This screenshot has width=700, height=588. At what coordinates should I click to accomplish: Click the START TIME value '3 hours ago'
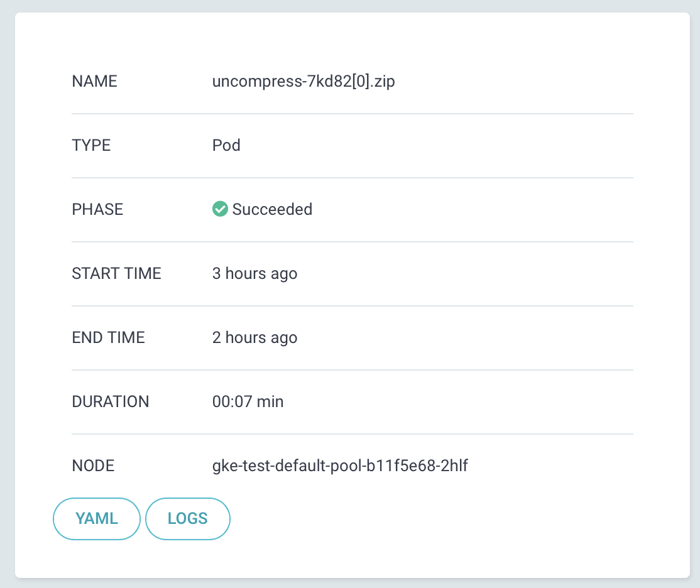click(x=254, y=273)
